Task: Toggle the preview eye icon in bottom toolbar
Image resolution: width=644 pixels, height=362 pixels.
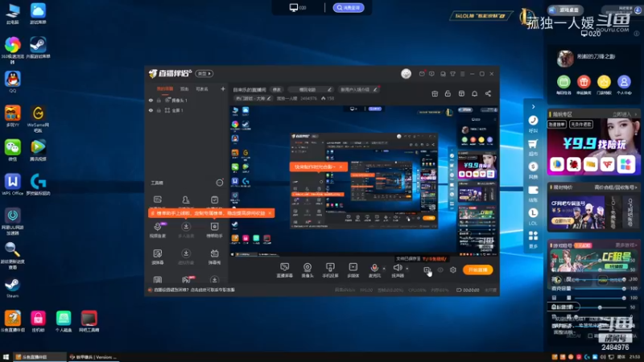Action: pyautogui.click(x=440, y=270)
